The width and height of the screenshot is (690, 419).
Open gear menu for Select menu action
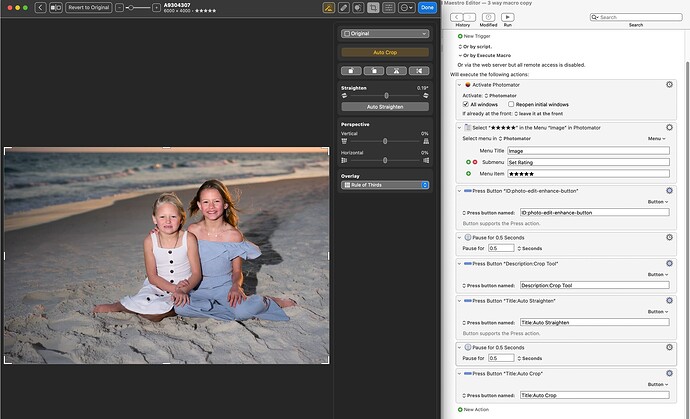[x=669, y=127]
